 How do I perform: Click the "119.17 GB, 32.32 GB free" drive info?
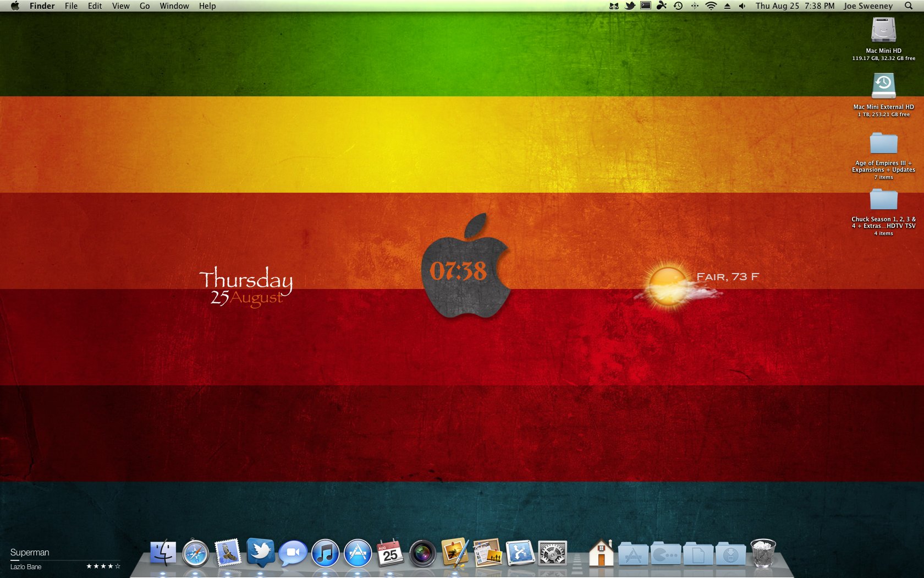pos(884,58)
